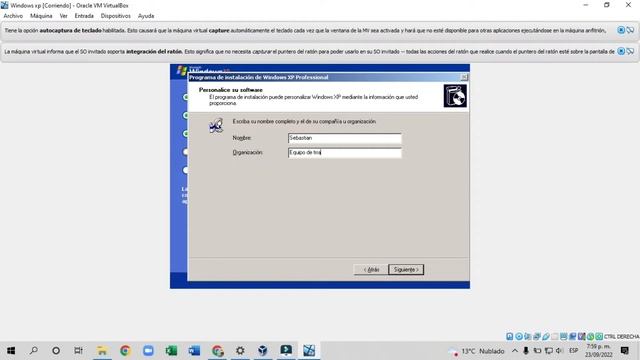This screenshot has width=640, height=360.
Task: Open the second Chrome profile taskbar icon
Action: pyautogui.click(x=218, y=351)
